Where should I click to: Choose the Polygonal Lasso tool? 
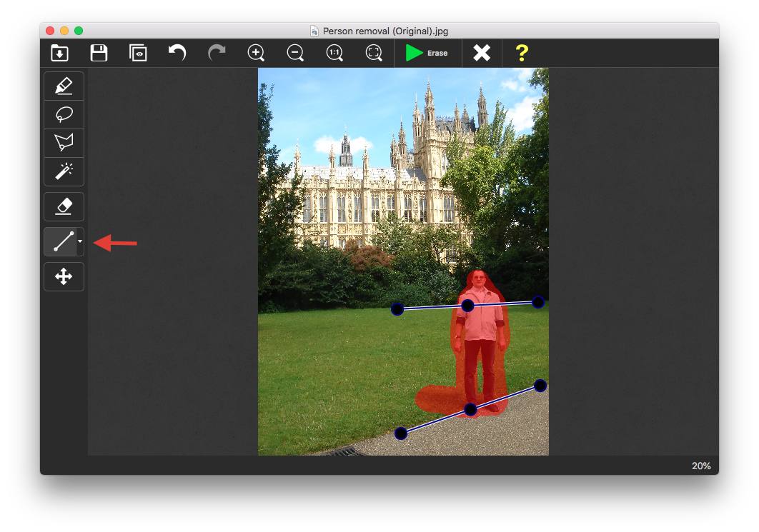pos(64,143)
